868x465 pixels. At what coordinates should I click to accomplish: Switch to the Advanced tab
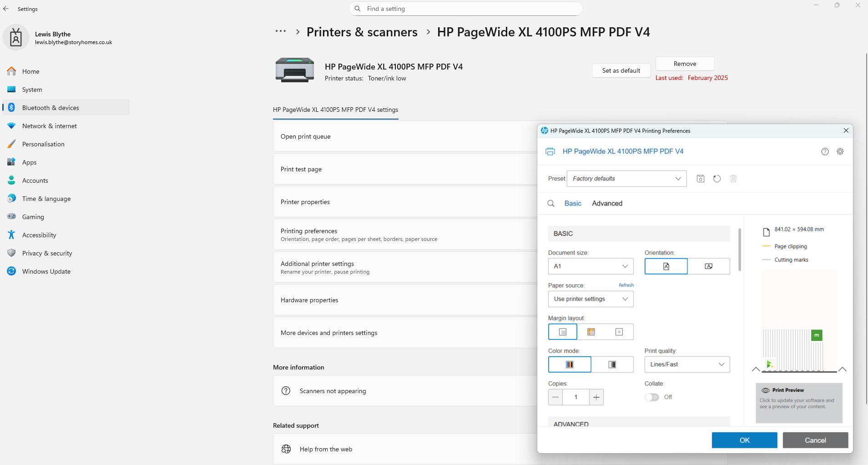click(x=607, y=203)
